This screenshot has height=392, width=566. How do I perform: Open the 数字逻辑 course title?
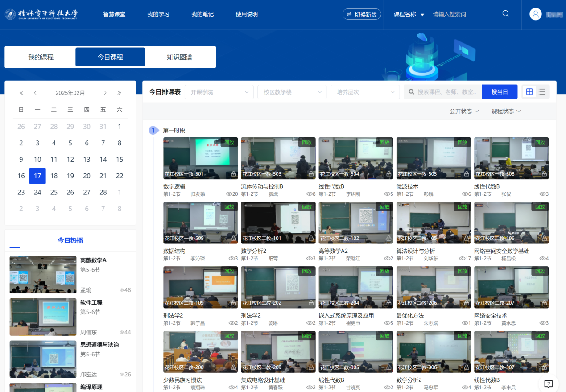click(x=174, y=186)
